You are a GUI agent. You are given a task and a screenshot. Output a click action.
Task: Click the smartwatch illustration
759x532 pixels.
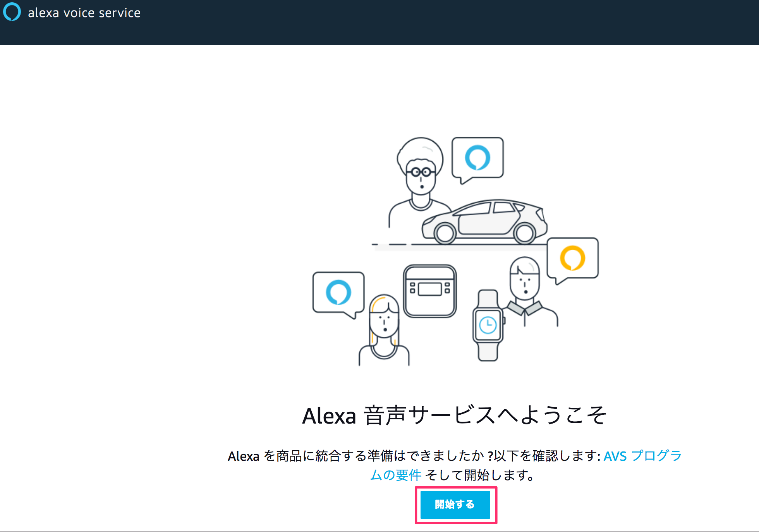(x=488, y=325)
